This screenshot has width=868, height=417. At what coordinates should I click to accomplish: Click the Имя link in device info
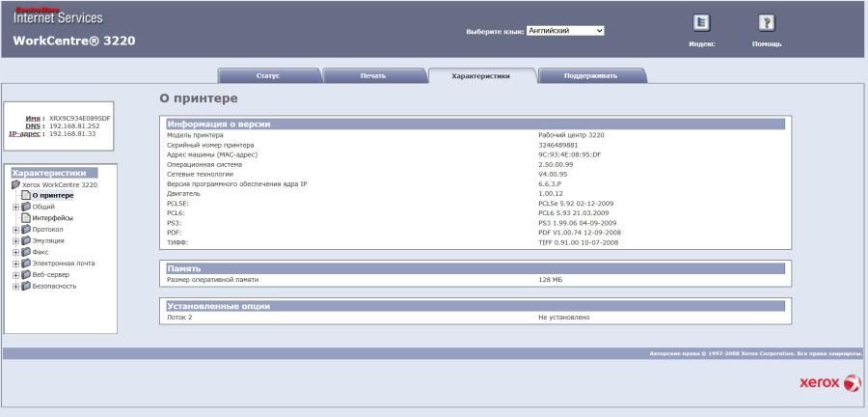pos(33,119)
